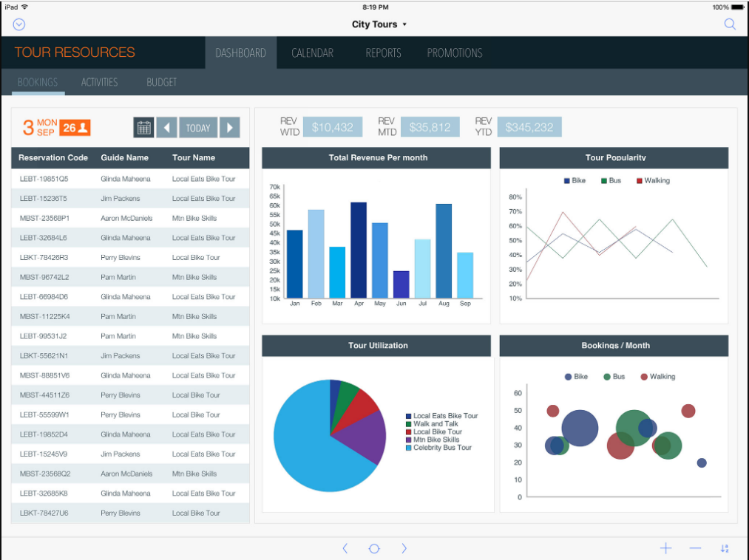The image size is (749, 560).
Task: Tap the next-day arrow beside Today
Action: (230, 126)
